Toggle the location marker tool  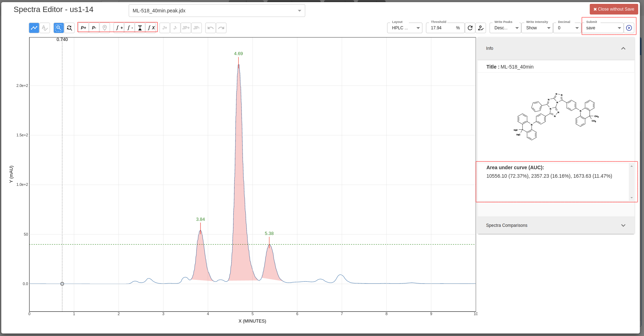coord(105,28)
